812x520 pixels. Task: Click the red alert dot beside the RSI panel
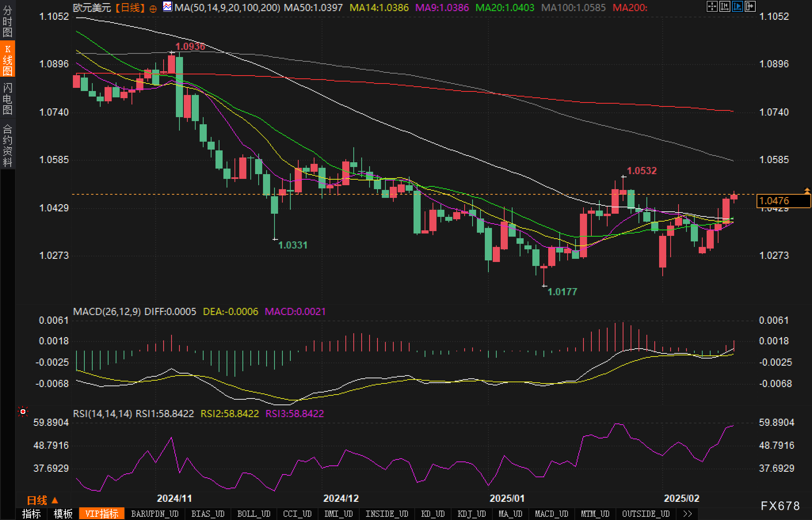[23, 412]
